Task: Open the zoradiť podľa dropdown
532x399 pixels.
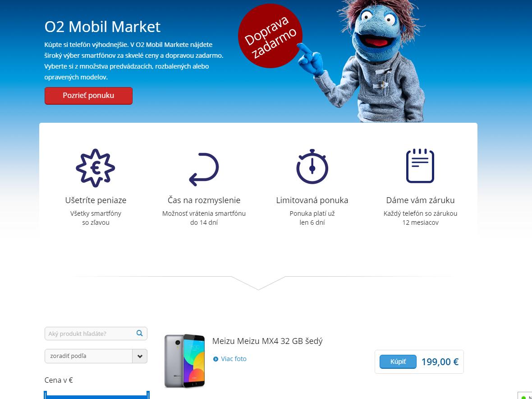Action: [x=96, y=356]
